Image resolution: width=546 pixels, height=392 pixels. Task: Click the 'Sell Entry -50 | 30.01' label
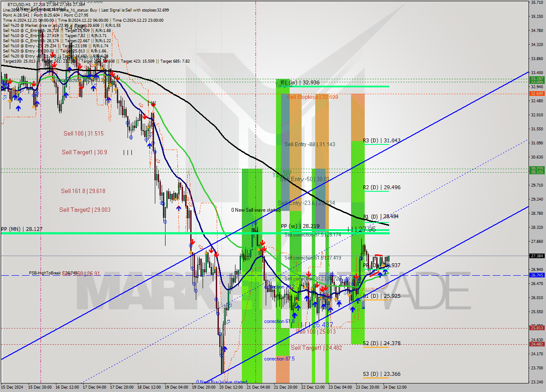(305, 179)
